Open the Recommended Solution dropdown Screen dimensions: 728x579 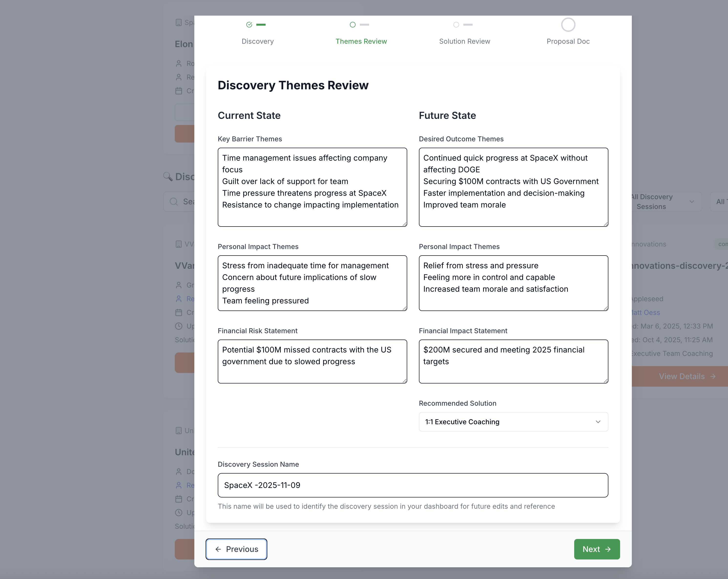click(x=513, y=422)
